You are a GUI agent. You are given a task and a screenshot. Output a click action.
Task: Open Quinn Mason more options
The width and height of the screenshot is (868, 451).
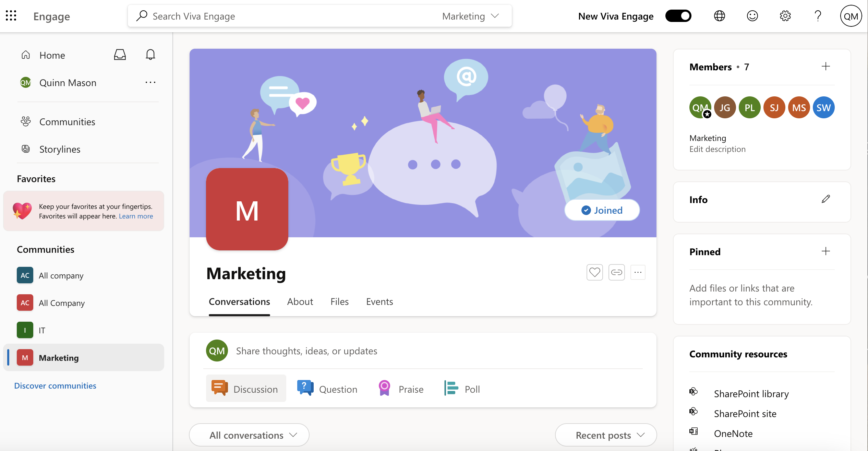(x=150, y=82)
